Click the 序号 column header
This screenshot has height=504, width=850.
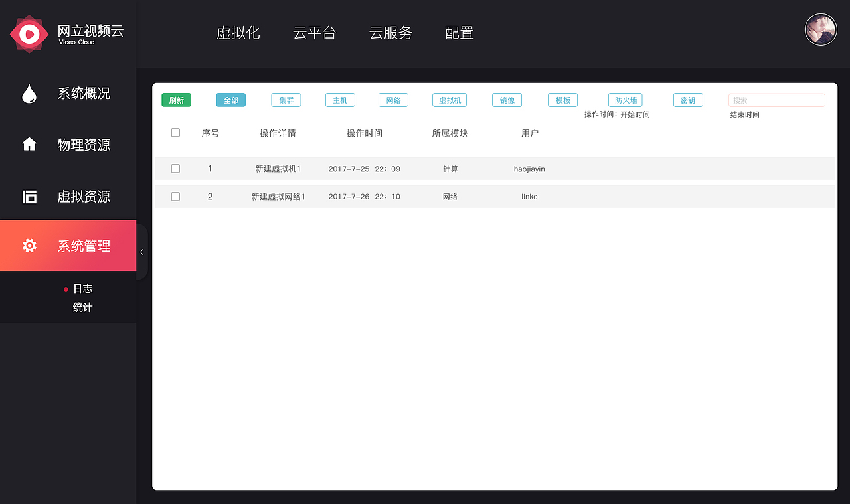[x=211, y=133]
